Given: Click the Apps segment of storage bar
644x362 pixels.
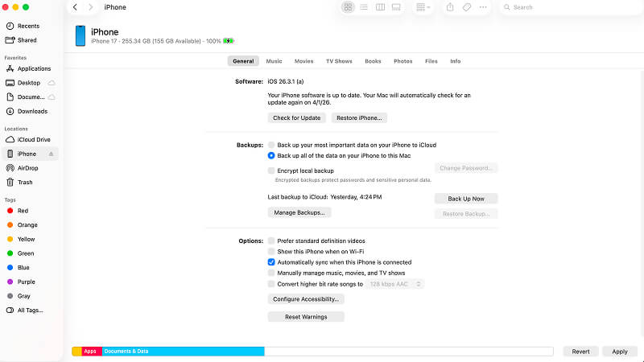Looking at the screenshot, I should click(x=92, y=352).
